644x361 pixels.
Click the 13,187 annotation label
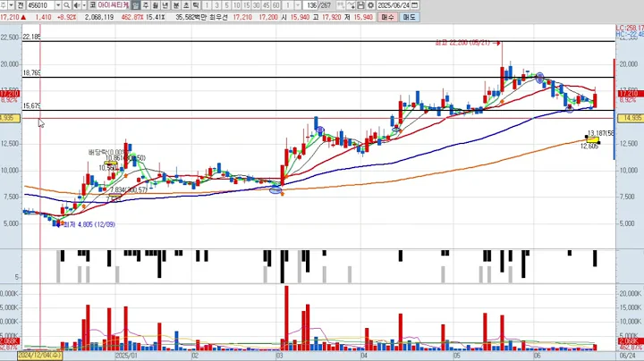click(x=600, y=133)
